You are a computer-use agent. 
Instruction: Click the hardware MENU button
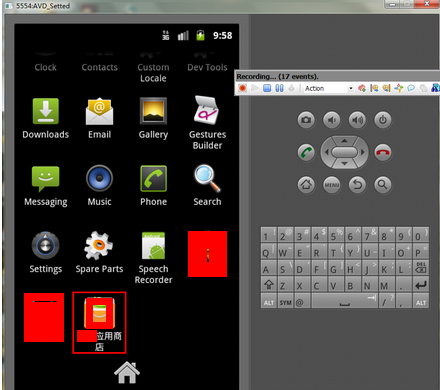pos(332,184)
